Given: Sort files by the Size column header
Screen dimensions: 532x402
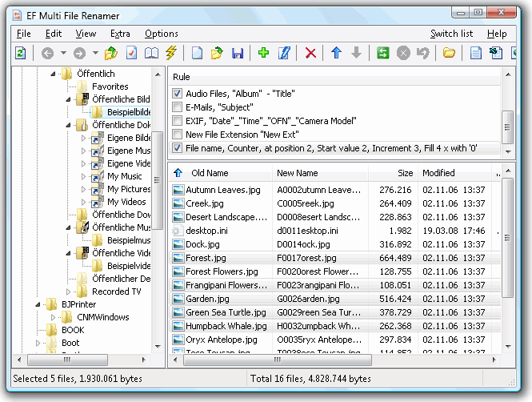Looking at the screenshot, I should tap(405, 173).
